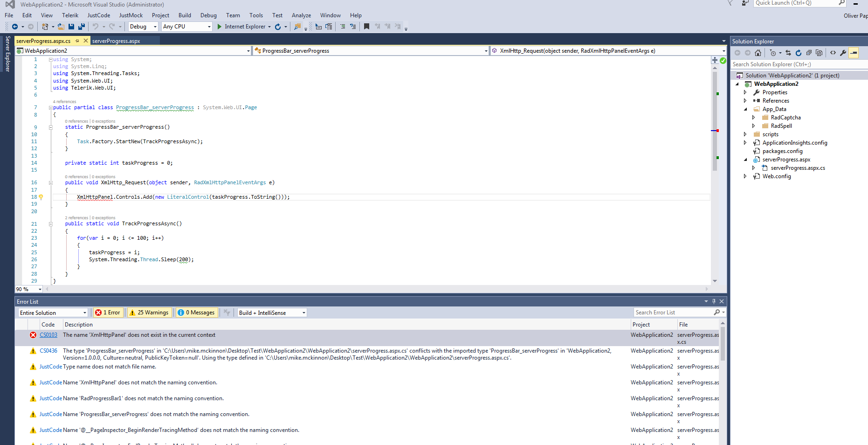Click the Solution Explorer Home icon
This screenshot has width=868, height=445.
coord(758,53)
